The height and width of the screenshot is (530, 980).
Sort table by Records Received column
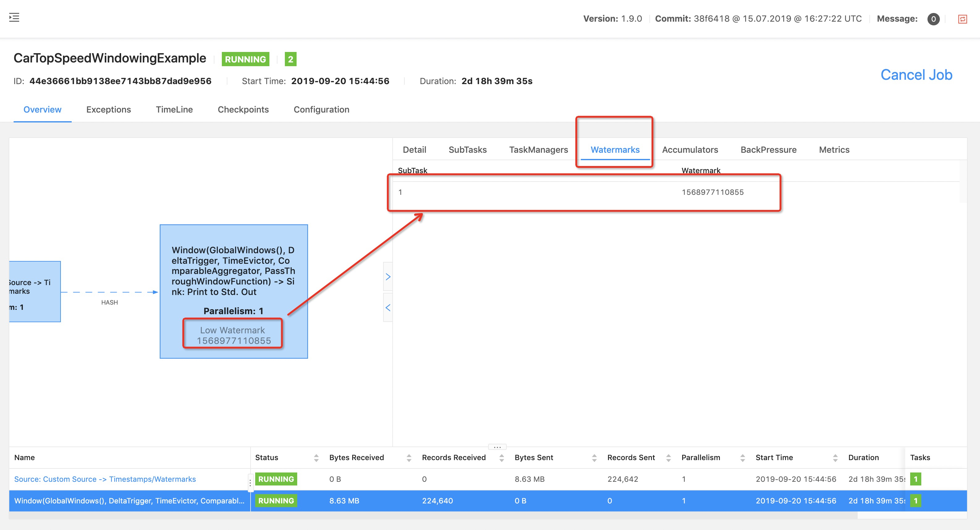point(501,458)
